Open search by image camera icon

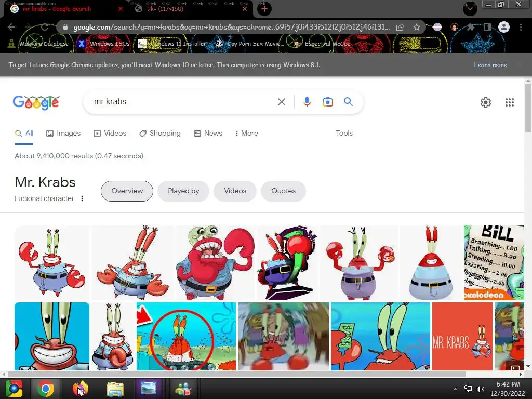[327, 102]
